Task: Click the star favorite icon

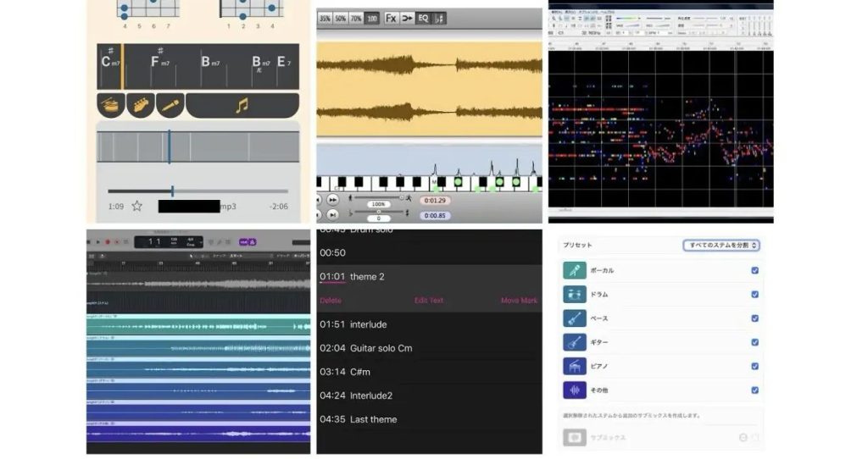Action: tap(136, 206)
